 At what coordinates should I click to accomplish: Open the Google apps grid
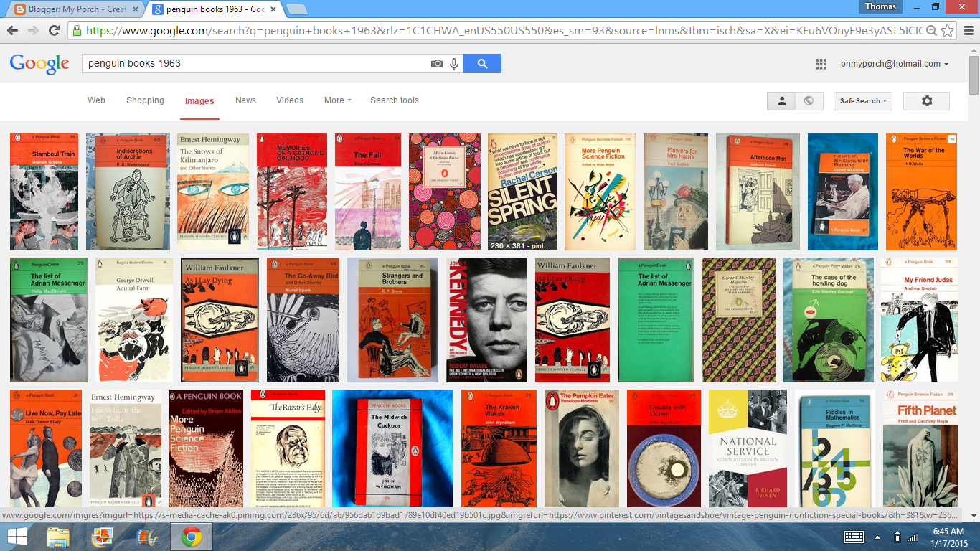click(x=821, y=64)
